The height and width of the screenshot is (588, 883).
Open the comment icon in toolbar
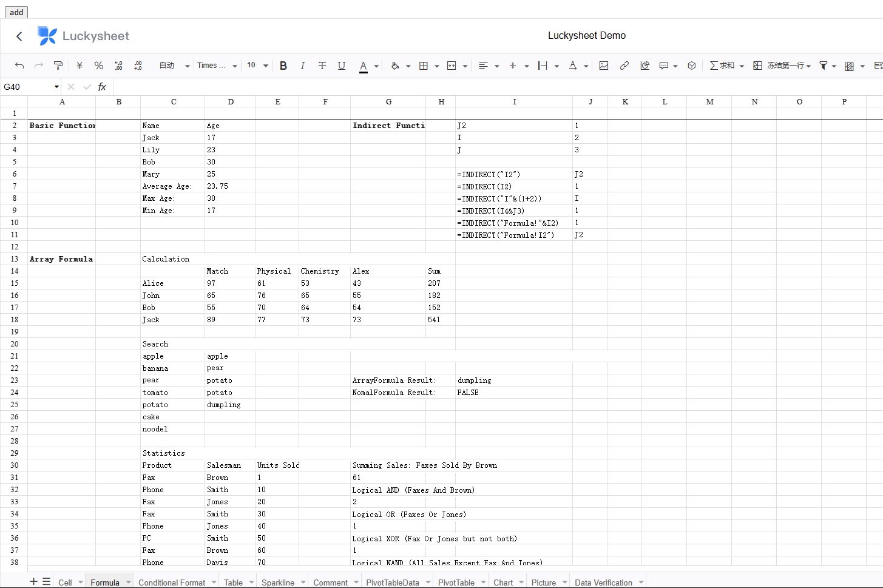pyautogui.click(x=665, y=66)
